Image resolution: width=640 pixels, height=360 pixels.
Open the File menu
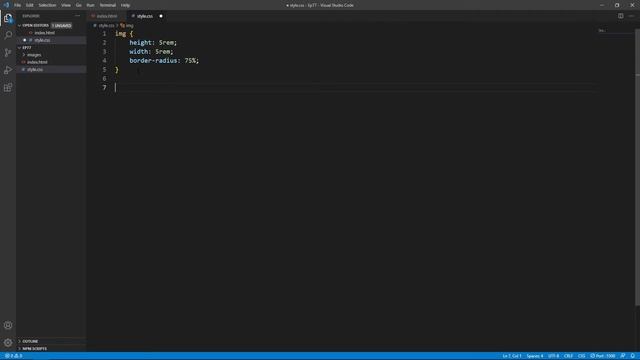coord(18,5)
